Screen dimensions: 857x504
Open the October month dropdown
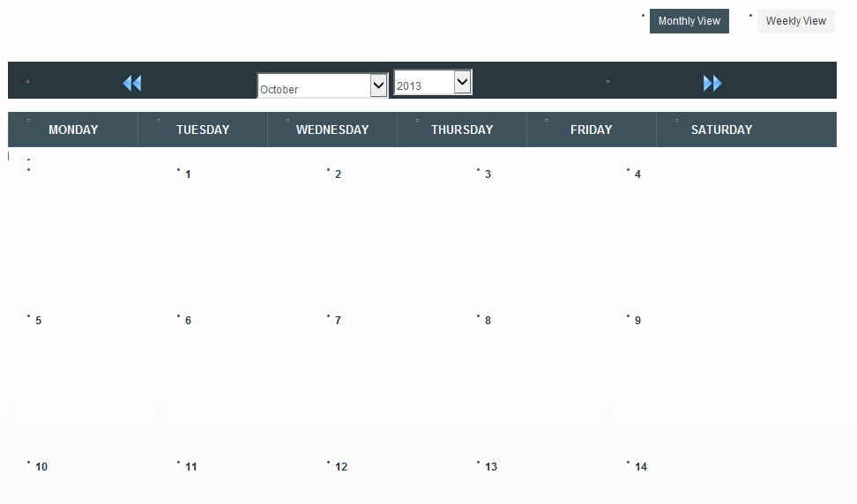(323, 86)
